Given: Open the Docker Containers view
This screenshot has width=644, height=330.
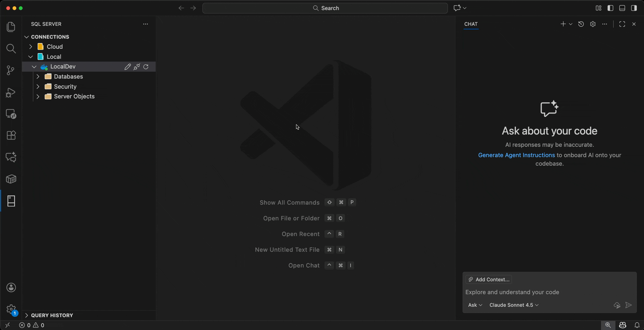Looking at the screenshot, I should point(11,179).
